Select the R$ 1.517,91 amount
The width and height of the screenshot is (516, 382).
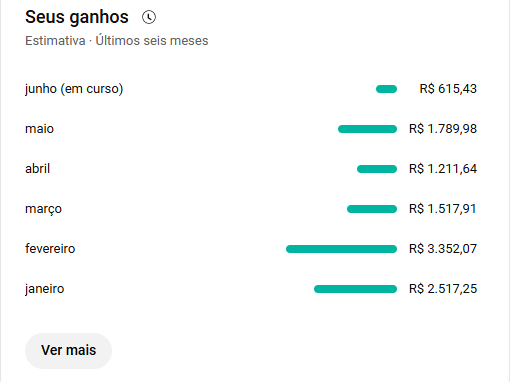(x=442, y=209)
